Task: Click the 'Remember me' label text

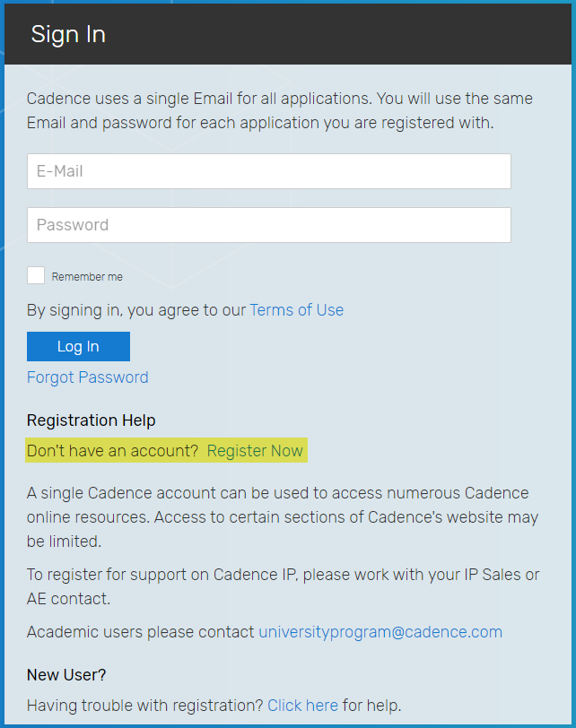Action: tap(87, 277)
